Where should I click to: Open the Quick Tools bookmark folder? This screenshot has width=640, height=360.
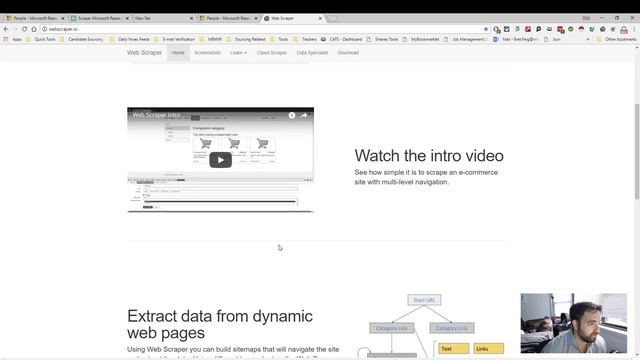point(40,40)
